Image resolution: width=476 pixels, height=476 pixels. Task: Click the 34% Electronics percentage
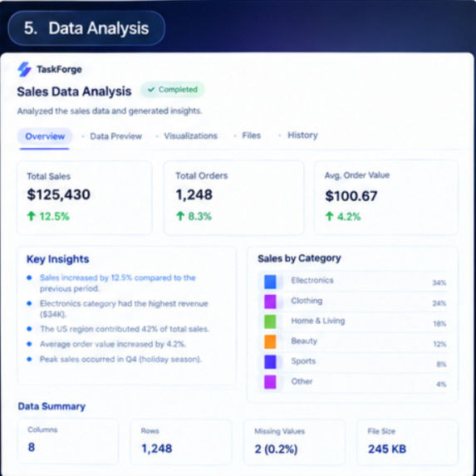tap(439, 283)
